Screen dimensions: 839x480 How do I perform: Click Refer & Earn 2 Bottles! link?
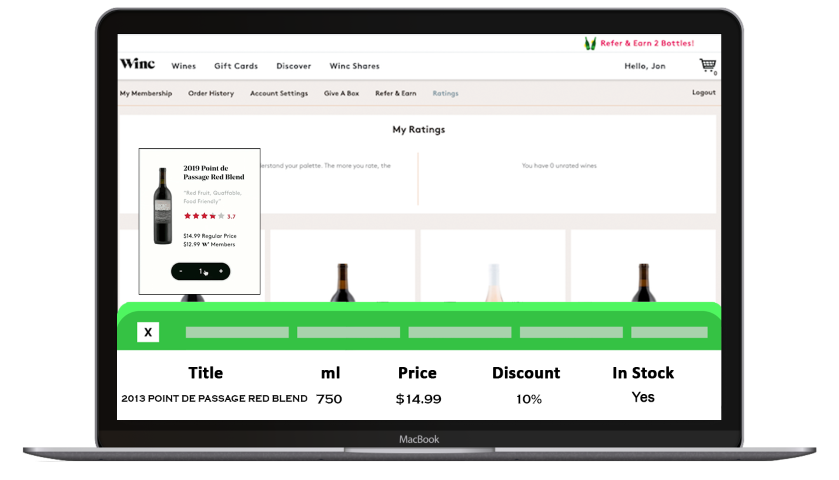(647, 43)
